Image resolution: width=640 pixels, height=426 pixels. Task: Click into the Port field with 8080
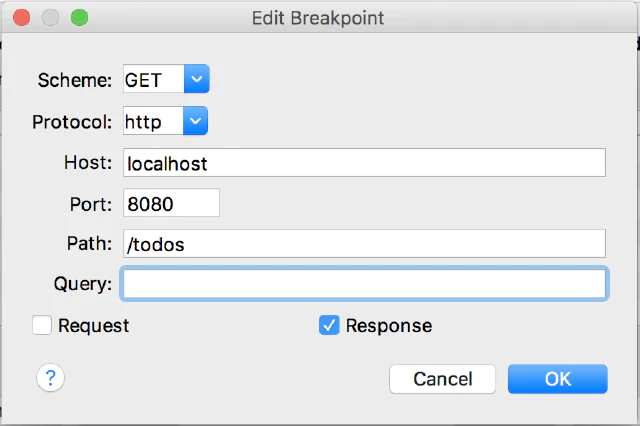[x=171, y=203]
